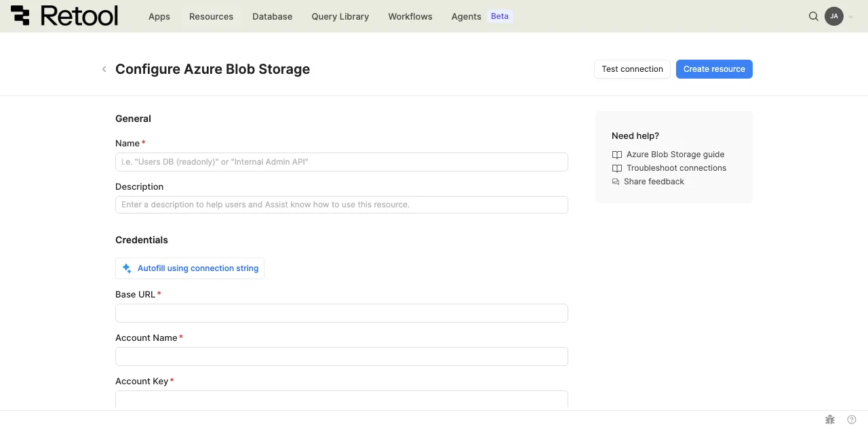868x429 pixels.
Task: Click the Retool logo icon
Action: click(20, 16)
